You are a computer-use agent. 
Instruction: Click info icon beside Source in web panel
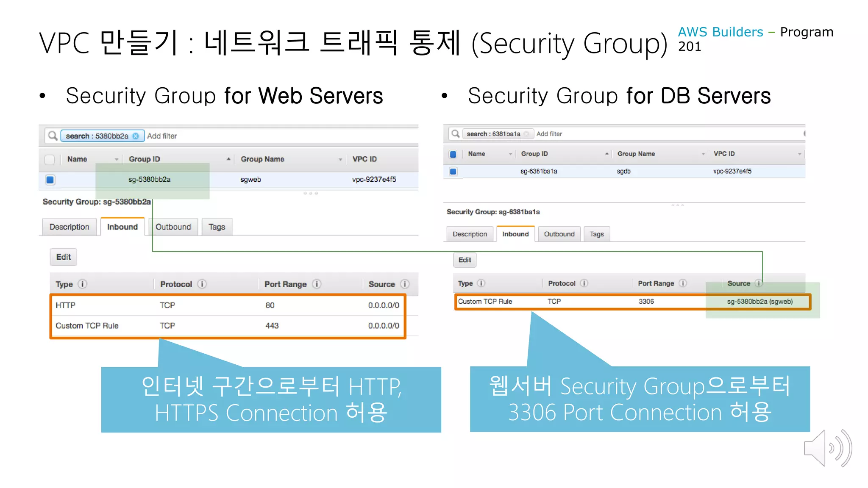[405, 284]
